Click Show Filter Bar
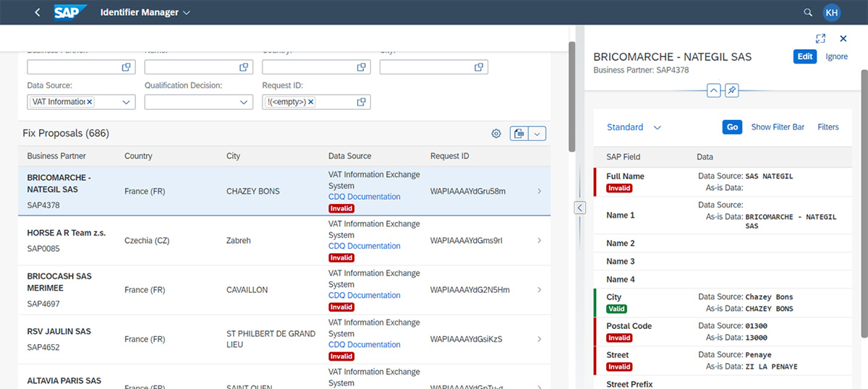The height and width of the screenshot is (389, 868). pyautogui.click(x=778, y=127)
